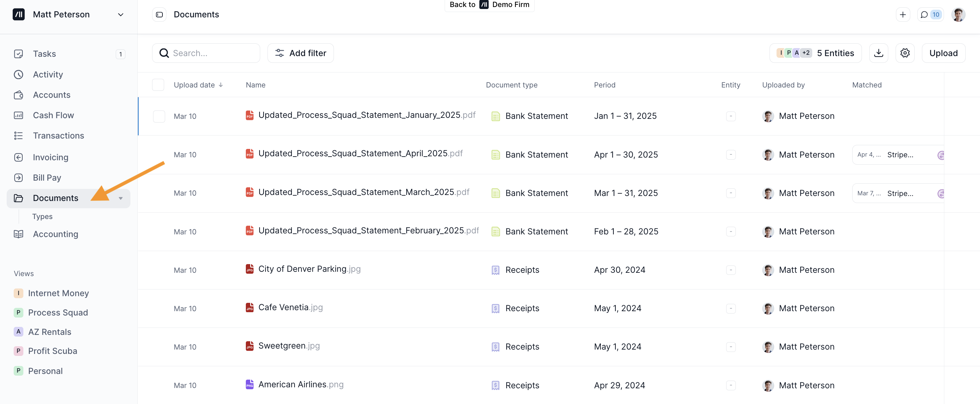Open the Accounting book icon in sidebar
The width and height of the screenshot is (980, 404).
[x=19, y=234]
